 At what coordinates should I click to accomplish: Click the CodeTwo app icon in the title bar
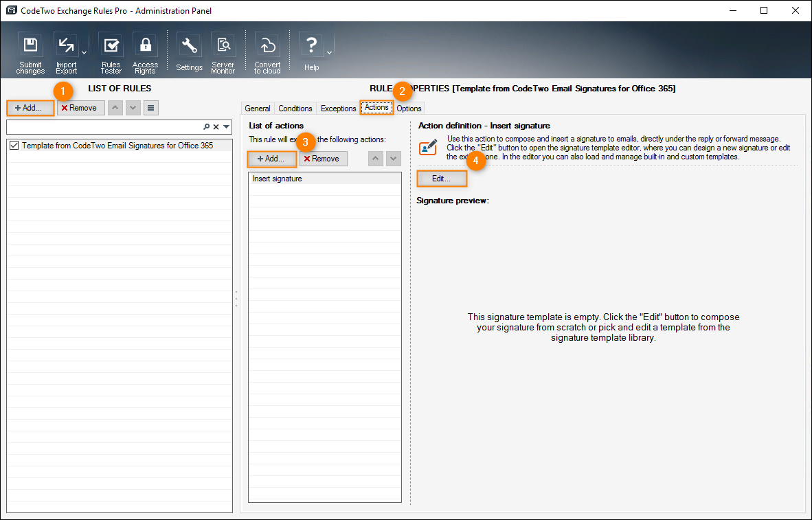pyautogui.click(x=11, y=10)
